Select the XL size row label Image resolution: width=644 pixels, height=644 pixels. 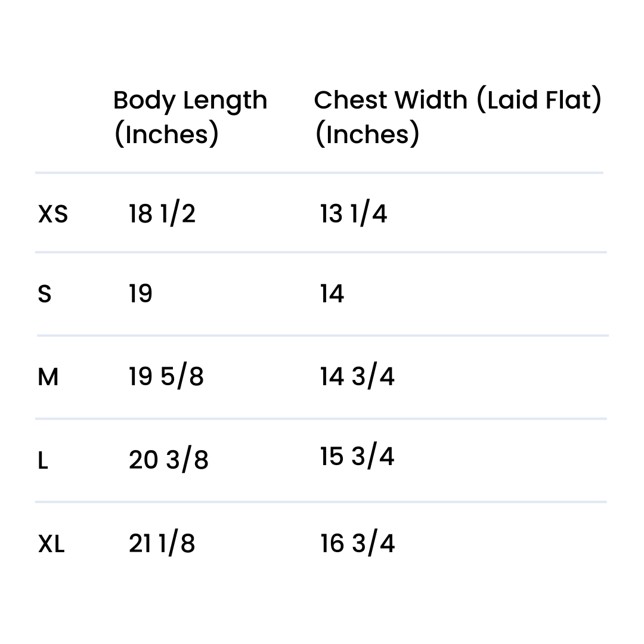tap(51, 544)
